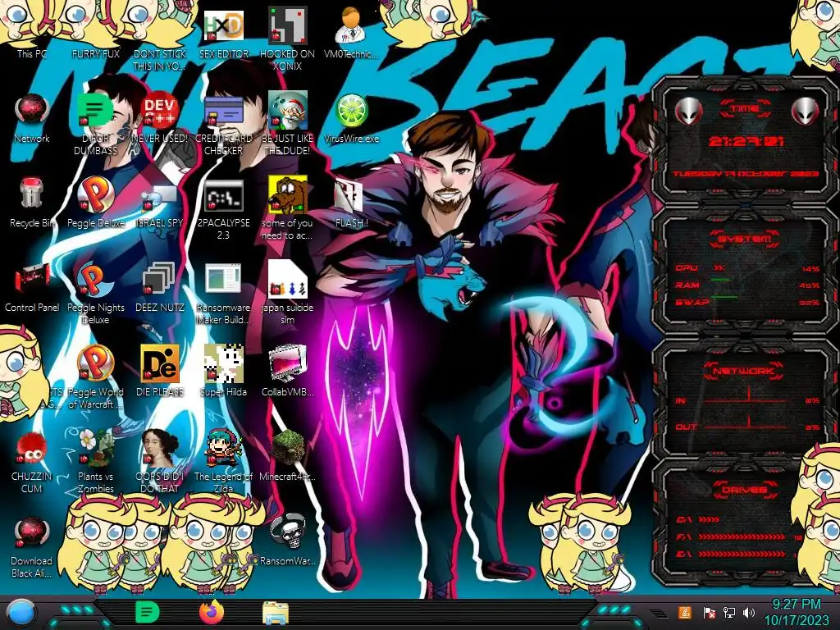The width and height of the screenshot is (840, 630).
Task: Click the NETWORK widget header
Action: pos(743,370)
